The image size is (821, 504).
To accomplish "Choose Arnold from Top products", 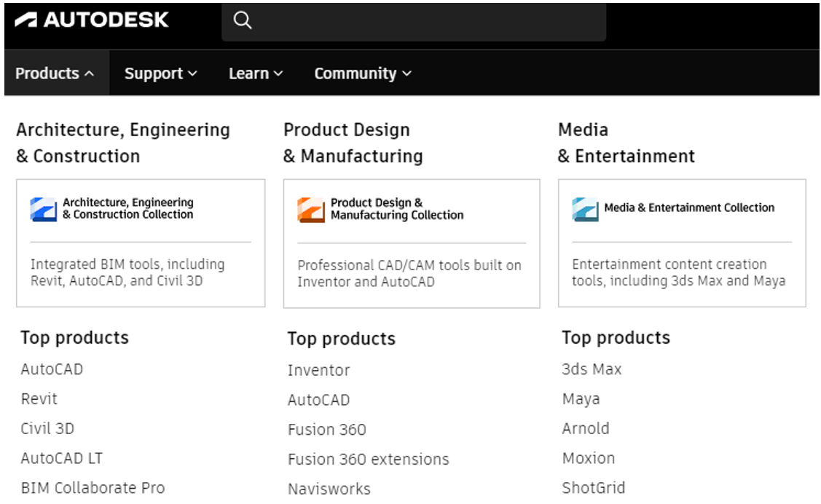I will click(586, 429).
